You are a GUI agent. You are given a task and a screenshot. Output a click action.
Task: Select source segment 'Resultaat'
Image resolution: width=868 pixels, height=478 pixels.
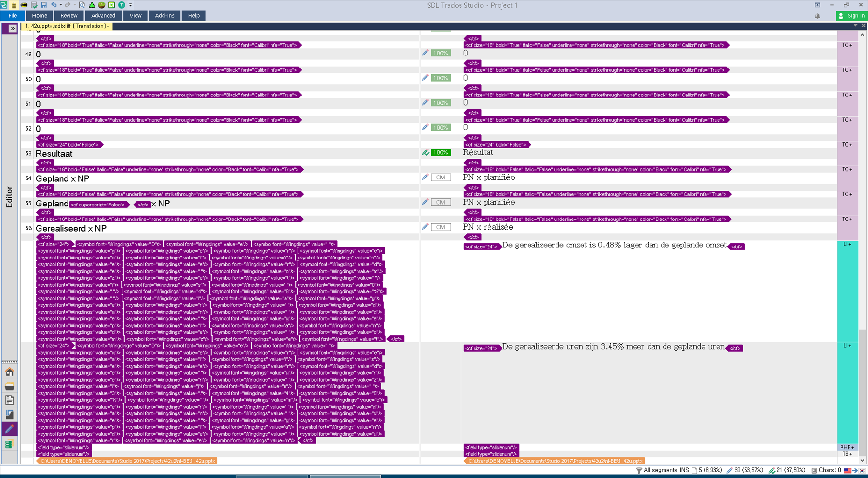click(x=54, y=154)
